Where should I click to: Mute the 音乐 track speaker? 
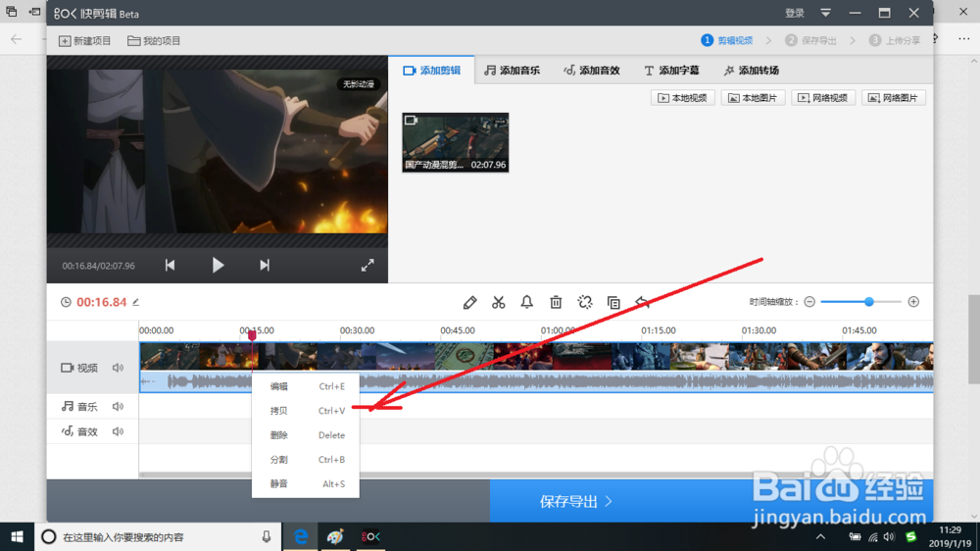click(x=118, y=407)
